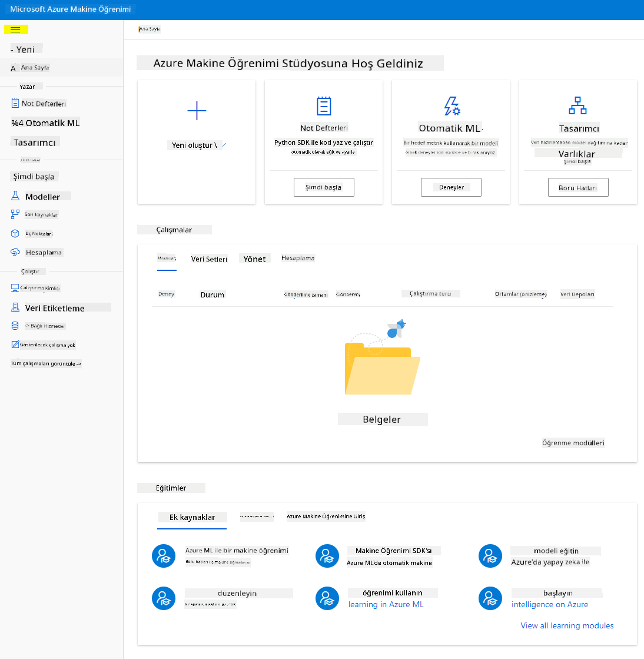Click the Deneyler button
The height and width of the screenshot is (659, 644).
click(x=451, y=187)
